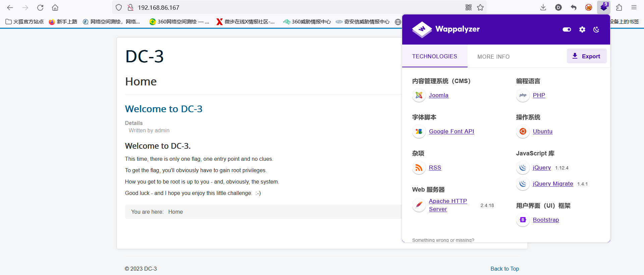644x275 pixels.
Task: Click the RSS feed icon
Action: pos(419,167)
